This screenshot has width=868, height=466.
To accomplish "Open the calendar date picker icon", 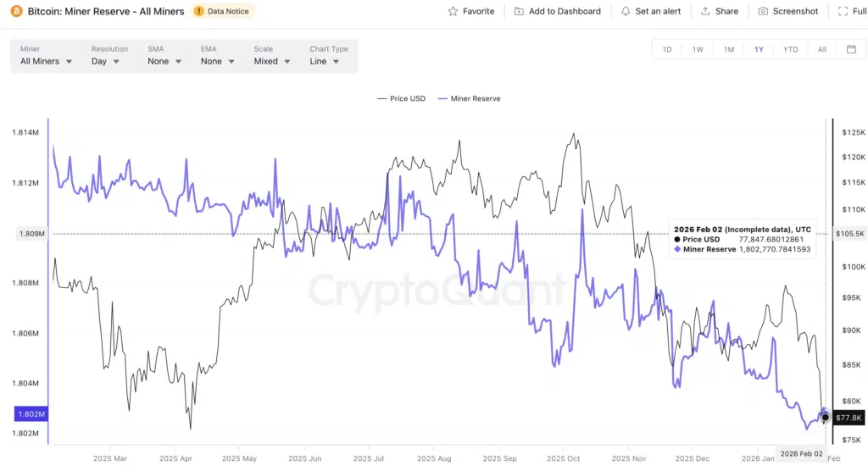I will (x=851, y=49).
